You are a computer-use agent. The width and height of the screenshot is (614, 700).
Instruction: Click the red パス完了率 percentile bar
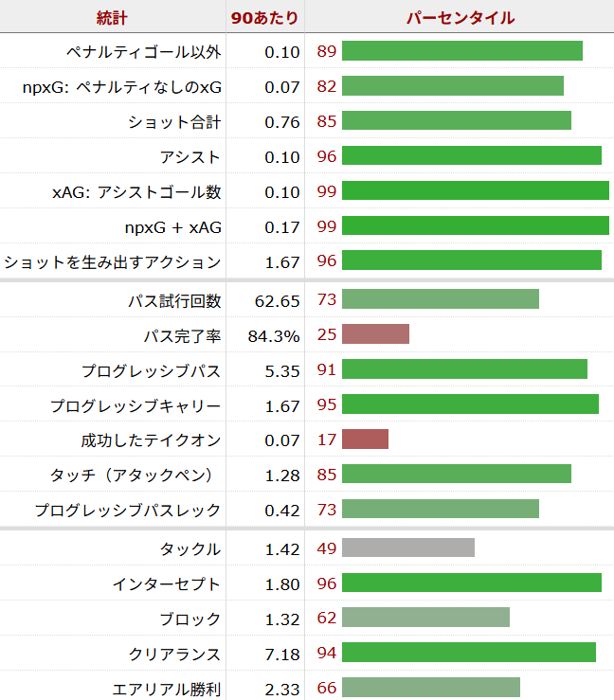pyautogui.click(x=375, y=334)
